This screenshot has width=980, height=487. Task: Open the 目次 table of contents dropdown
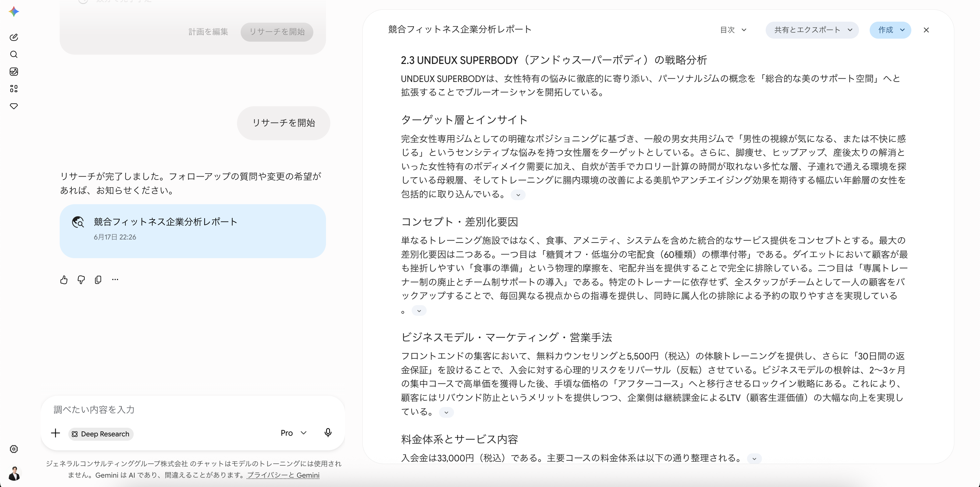click(x=733, y=30)
